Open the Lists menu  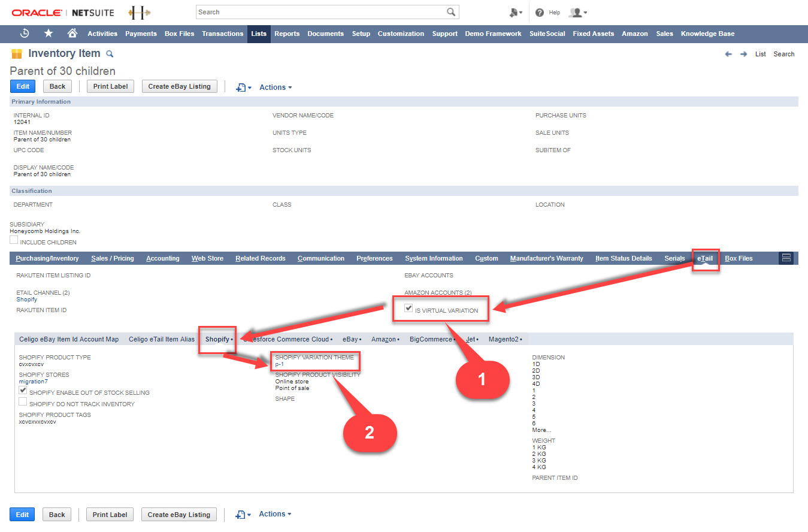tap(259, 34)
